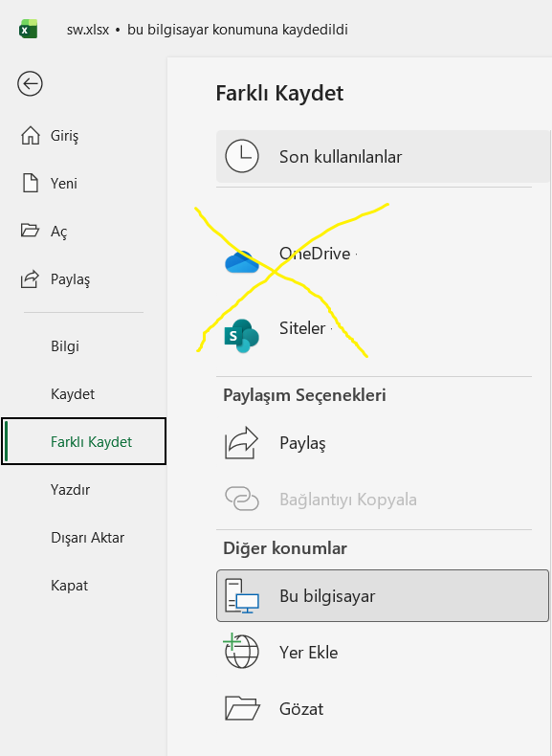Click the Excel logo icon
Viewport: 552px width, 756px height.
[29, 30]
